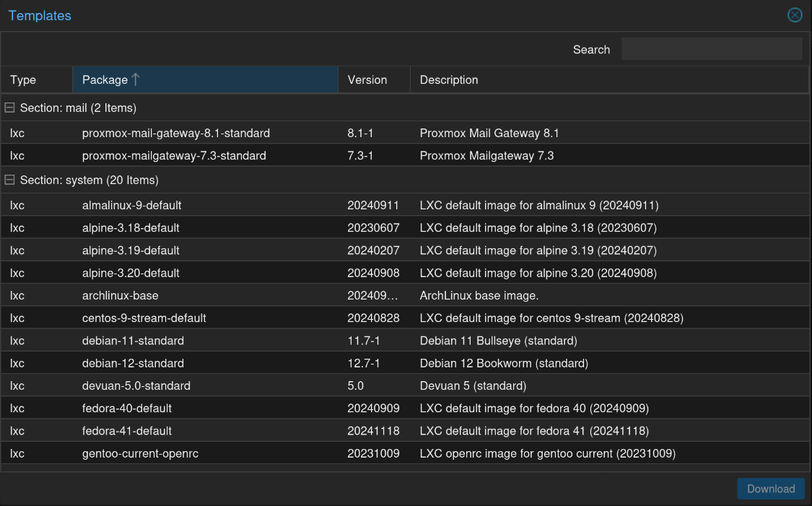The width and height of the screenshot is (812, 506).
Task: Sort by Version column header
Action: (374, 79)
